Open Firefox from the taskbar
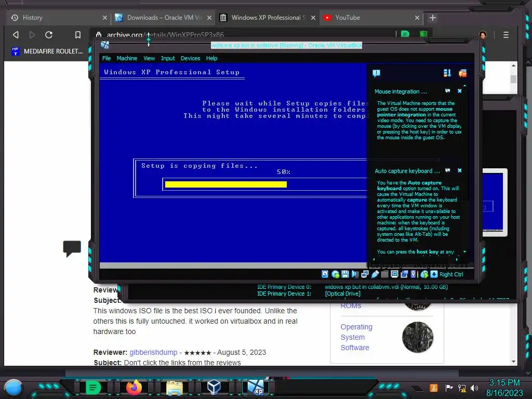532x399 pixels. [x=134, y=387]
